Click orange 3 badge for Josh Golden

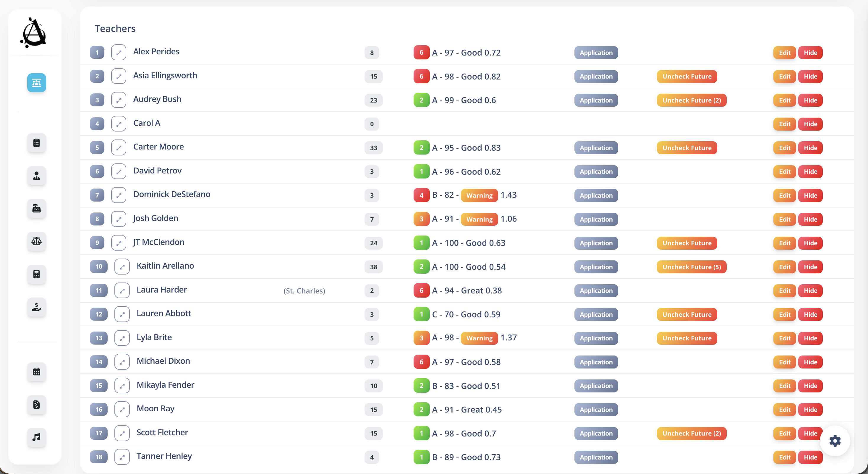421,219
